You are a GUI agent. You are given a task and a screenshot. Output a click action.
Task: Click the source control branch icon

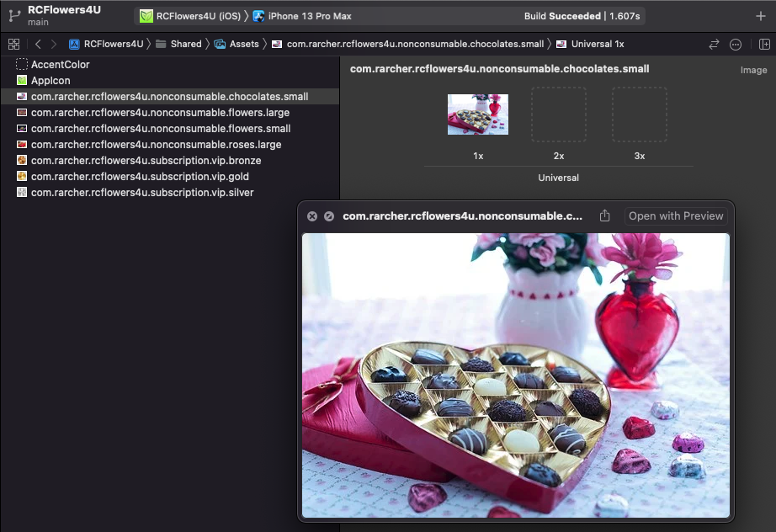pyautogui.click(x=14, y=16)
